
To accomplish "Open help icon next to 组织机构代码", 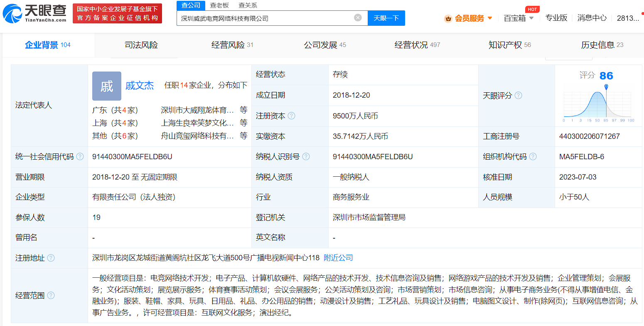I will pyautogui.click(x=533, y=156).
